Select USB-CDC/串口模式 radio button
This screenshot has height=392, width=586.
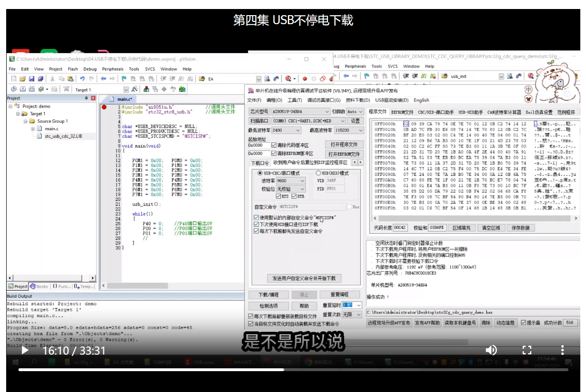(x=260, y=173)
